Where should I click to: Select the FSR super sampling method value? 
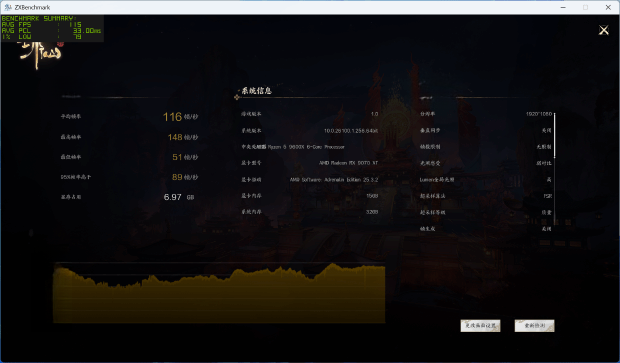[548, 196]
